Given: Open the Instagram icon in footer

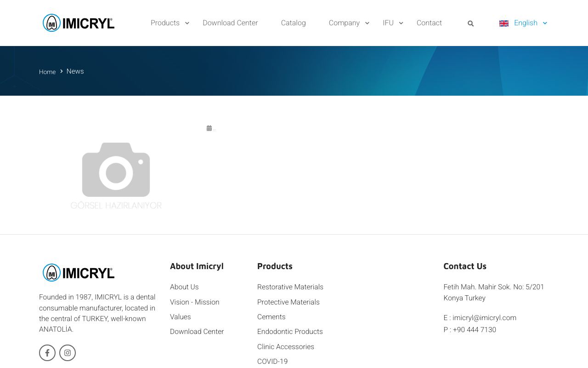Looking at the screenshot, I should pos(68,353).
